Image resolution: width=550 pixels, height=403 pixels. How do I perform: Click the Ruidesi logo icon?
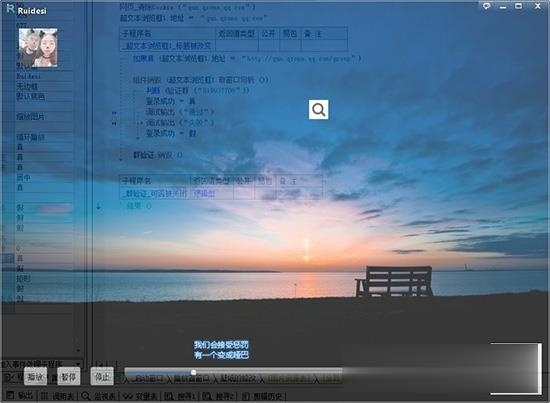(11, 9)
